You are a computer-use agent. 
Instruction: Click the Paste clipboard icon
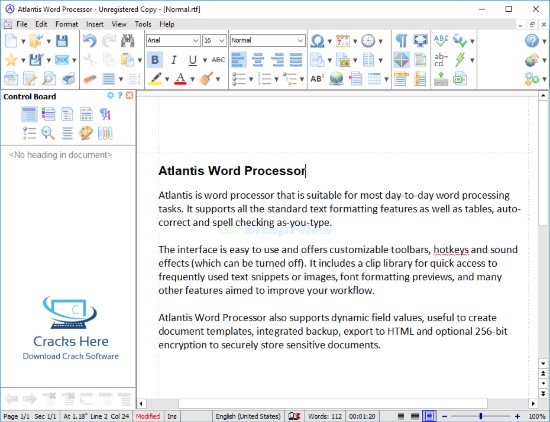(127, 60)
